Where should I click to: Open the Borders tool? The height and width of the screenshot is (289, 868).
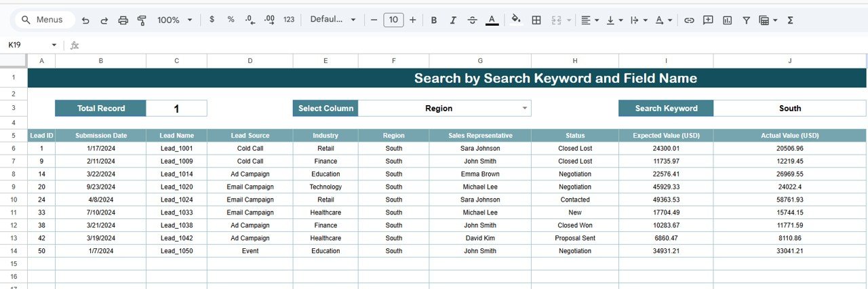pyautogui.click(x=536, y=20)
